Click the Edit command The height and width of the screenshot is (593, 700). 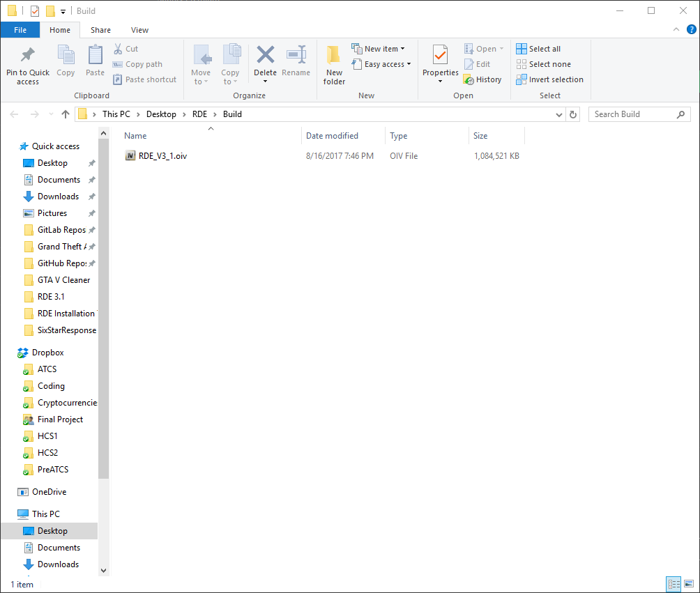tap(477, 64)
